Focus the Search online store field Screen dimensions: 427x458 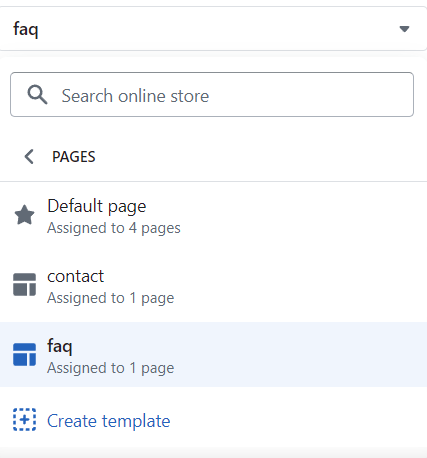(x=212, y=95)
